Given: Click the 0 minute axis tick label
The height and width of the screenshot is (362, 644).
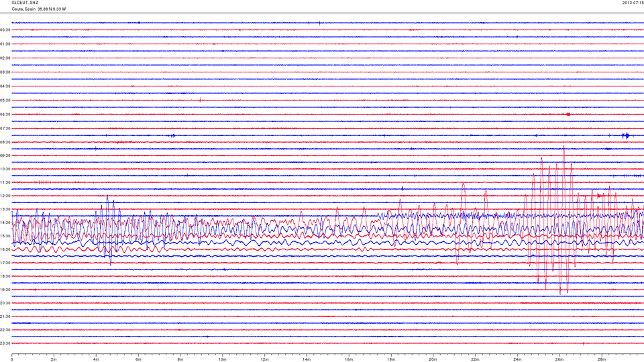Looking at the screenshot, I should click(12, 359).
